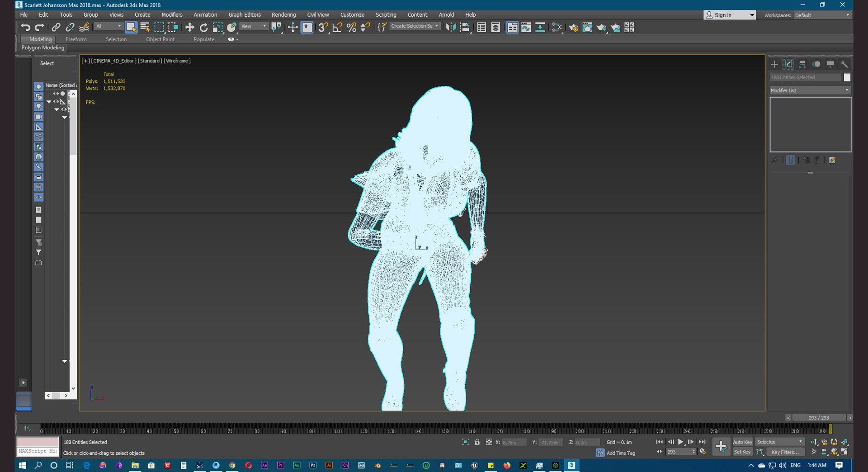Toggle the Selection Lock padlock
Viewport: 868px width, 472px height.
click(x=477, y=442)
